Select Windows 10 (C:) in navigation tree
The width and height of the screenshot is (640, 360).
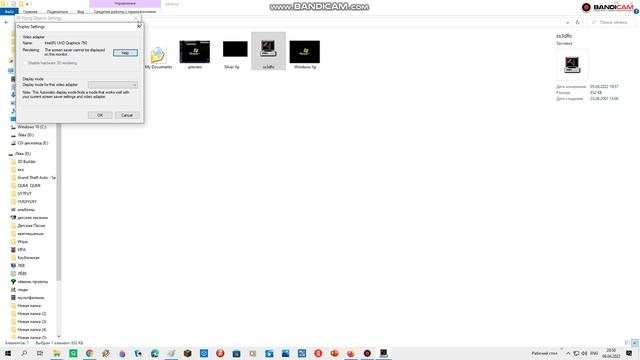pos(31,127)
